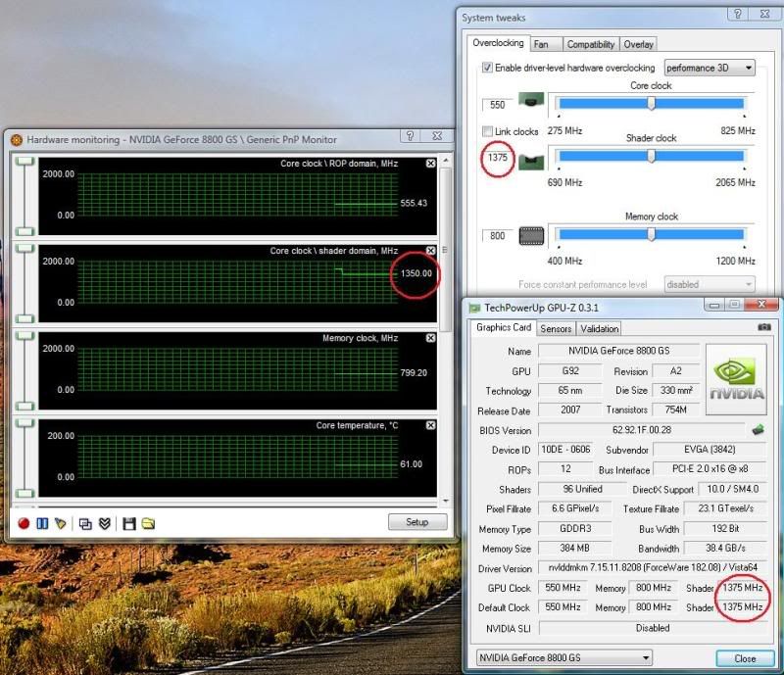Viewport: 784px width, 675px height.
Task: Click the BIOS save chip icon in GPU-Z
Action: (757, 430)
